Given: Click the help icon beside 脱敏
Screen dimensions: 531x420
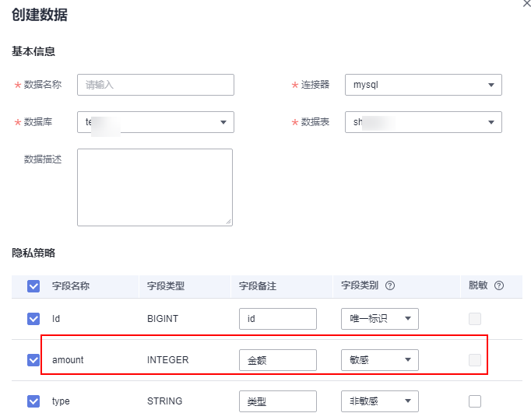Looking at the screenshot, I should [499, 285].
